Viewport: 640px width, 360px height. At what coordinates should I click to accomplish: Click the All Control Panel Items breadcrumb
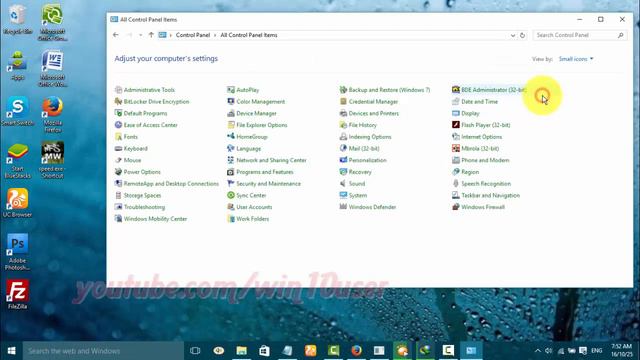(249, 36)
